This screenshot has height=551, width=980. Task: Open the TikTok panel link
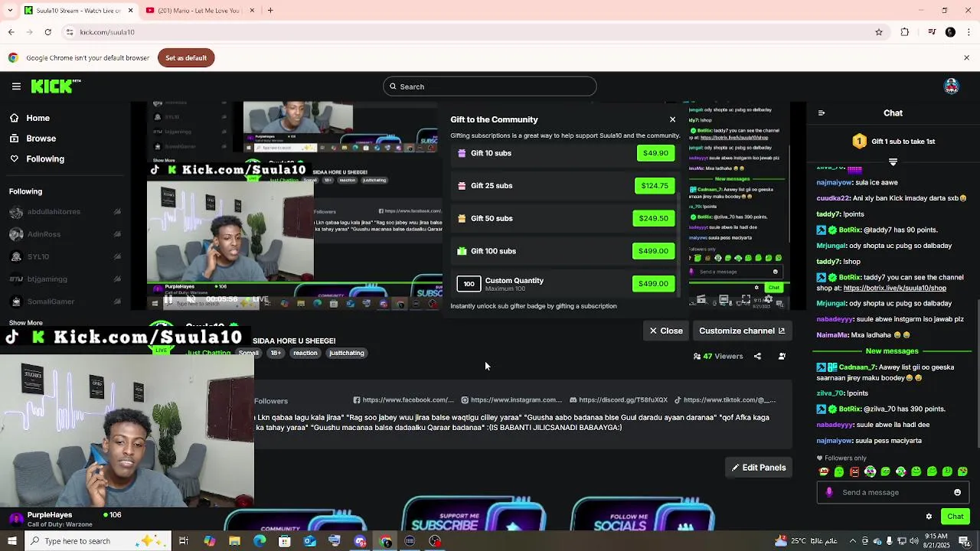(x=725, y=399)
